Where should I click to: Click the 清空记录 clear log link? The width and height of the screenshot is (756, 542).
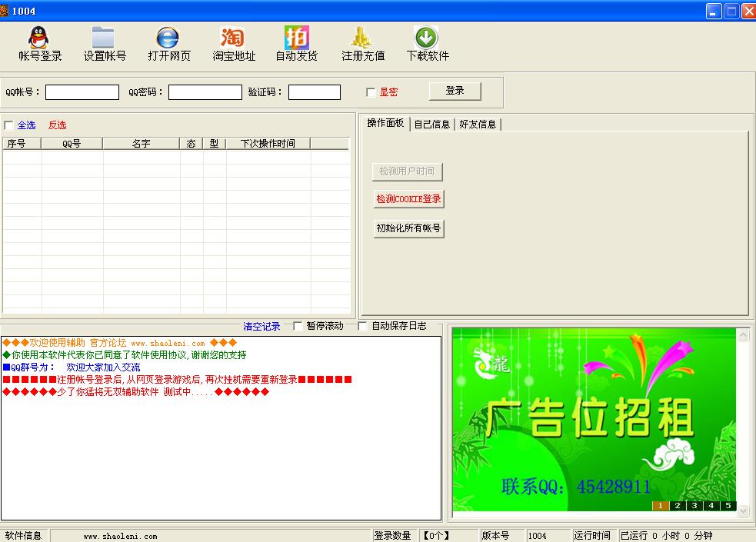(x=261, y=327)
